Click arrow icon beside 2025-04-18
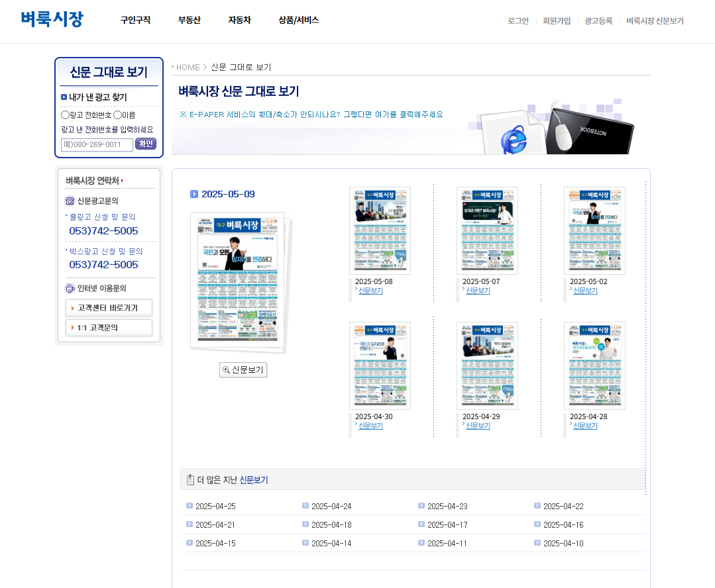This screenshot has height=588, width=715. tap(305, 524)
